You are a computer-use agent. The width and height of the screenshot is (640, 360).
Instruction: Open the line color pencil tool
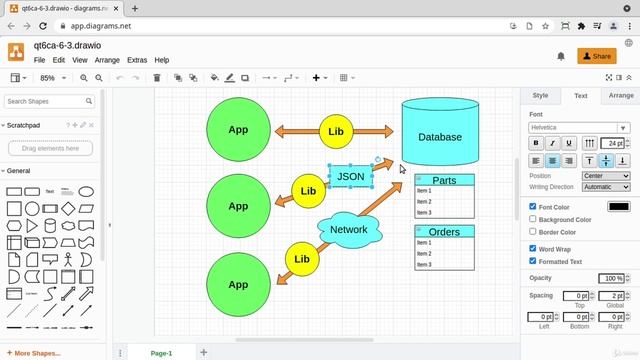tap(230, 78)
